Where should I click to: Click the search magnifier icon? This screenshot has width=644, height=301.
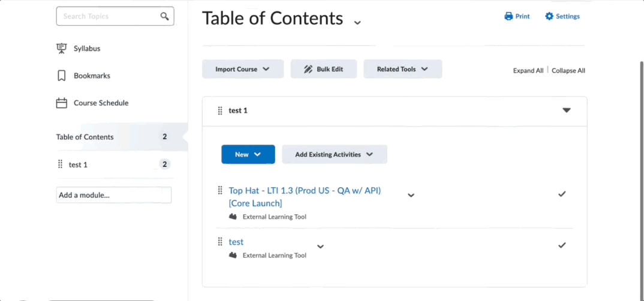[x=164, y=16]
